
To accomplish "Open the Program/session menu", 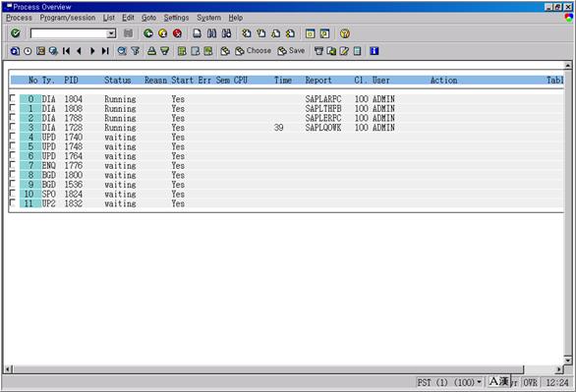I will coord(68,18).
